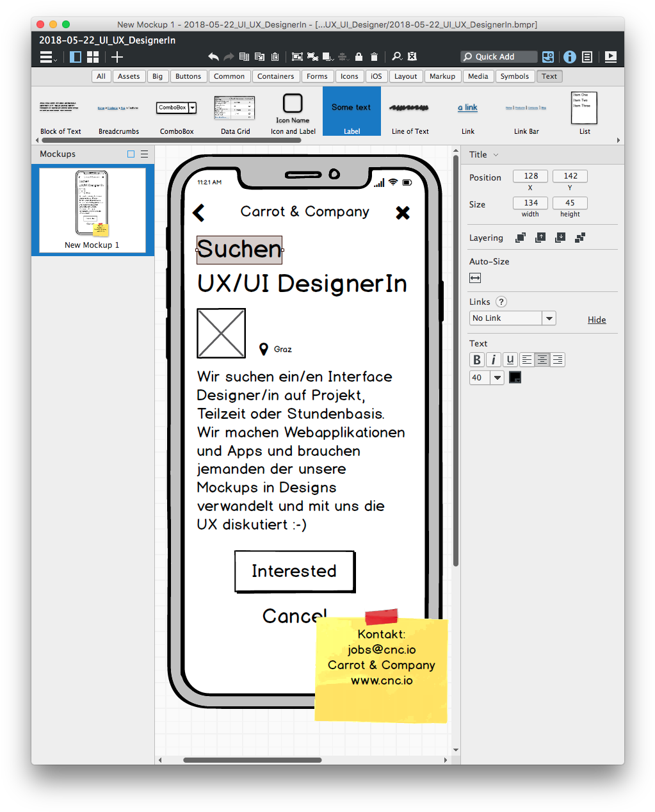
Task: Toggle the UI Library panel icon
Action: pyautogui.click(x=548, y=57)
